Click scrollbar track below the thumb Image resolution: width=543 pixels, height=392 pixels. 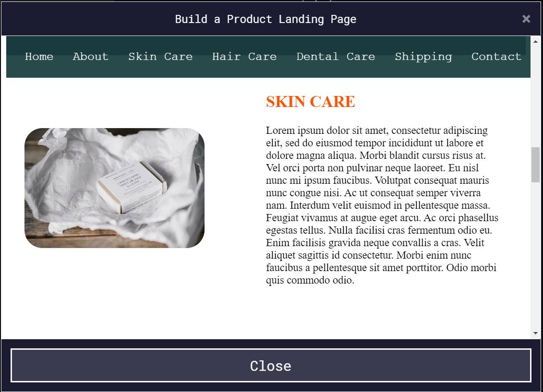pos(535,255)
